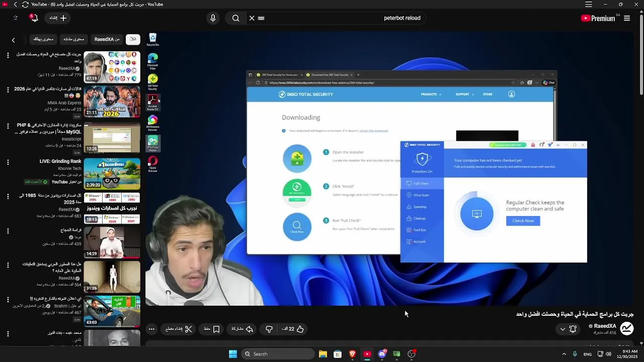
Task: Open options menu for the InstaScript PHP video
Action: [x=8, y=126]
